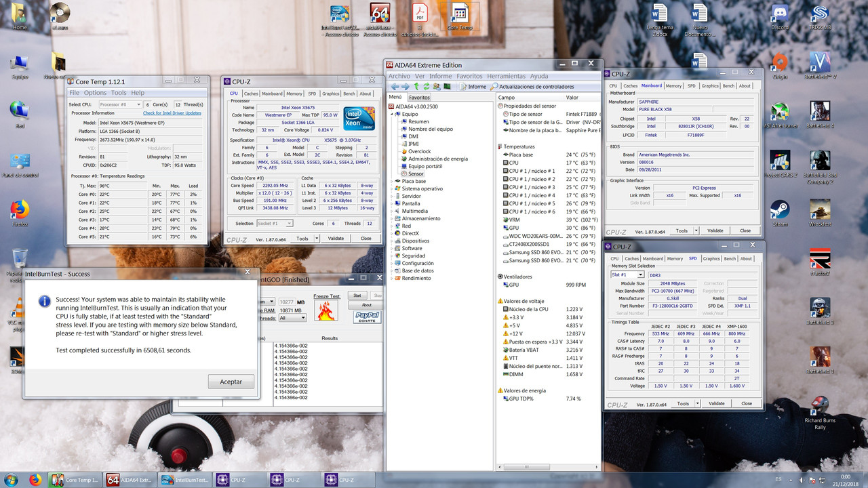The height and width of the screenshot is (488, 868).
Task: Click Close in the CPU-Z Mainboard window
Action: pos(745,230)
